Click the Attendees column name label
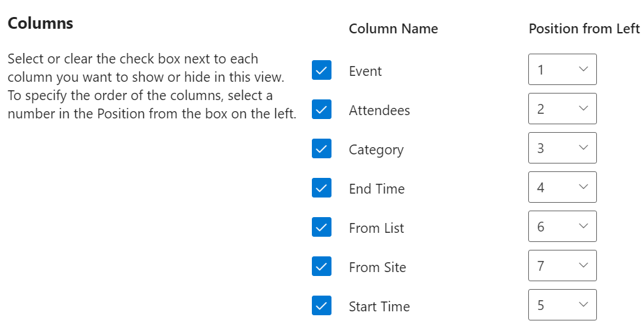Image resolution: width=644 pixels, height=327 pixels. (x=379, y=110)
